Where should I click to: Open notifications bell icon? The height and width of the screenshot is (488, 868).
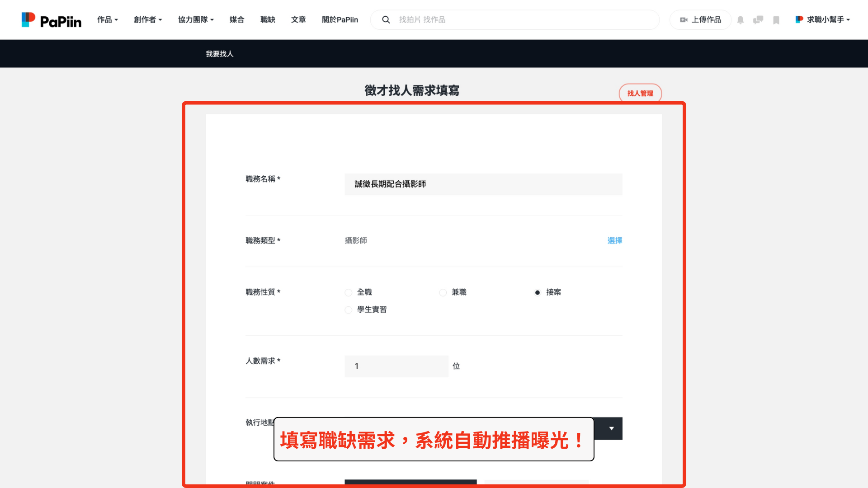(741, 20)
